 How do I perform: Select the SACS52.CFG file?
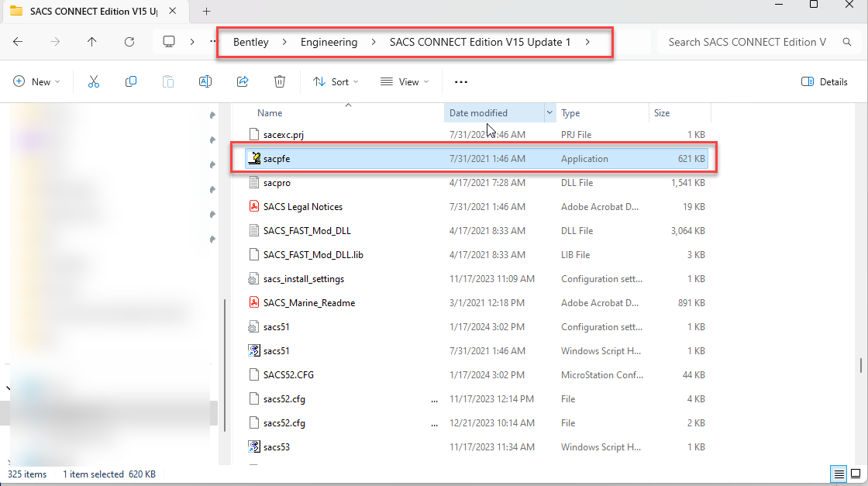pyautogui.click(x=476, y=375)
